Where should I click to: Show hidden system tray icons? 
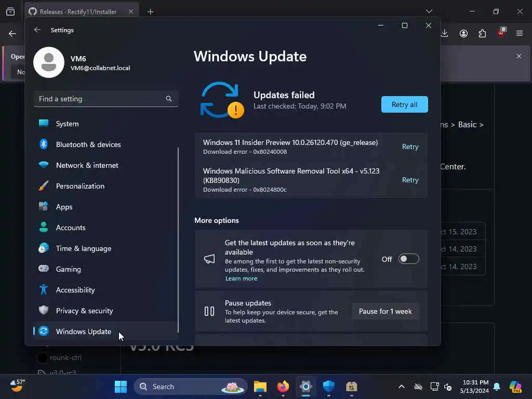point(402,387)
